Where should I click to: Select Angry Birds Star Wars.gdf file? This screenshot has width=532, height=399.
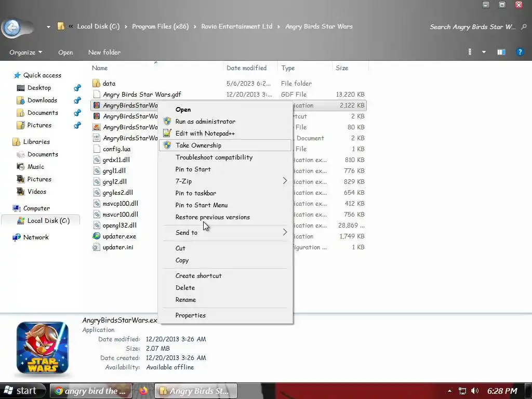[142, 95]
